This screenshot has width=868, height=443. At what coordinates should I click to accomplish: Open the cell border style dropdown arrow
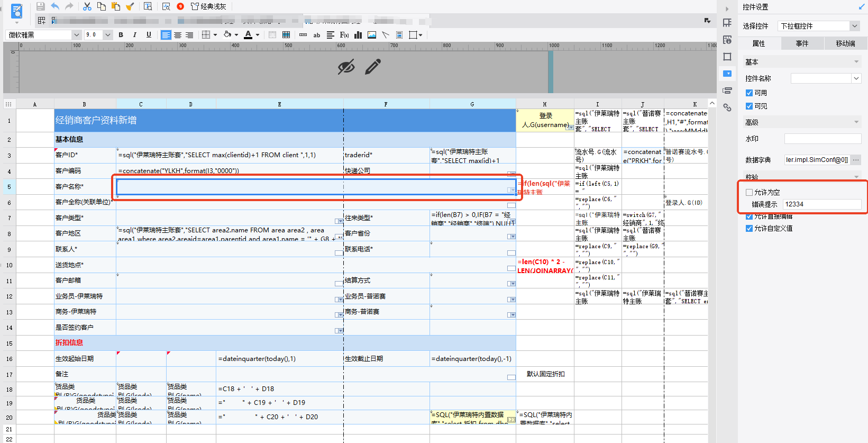[x=215, y=35]
